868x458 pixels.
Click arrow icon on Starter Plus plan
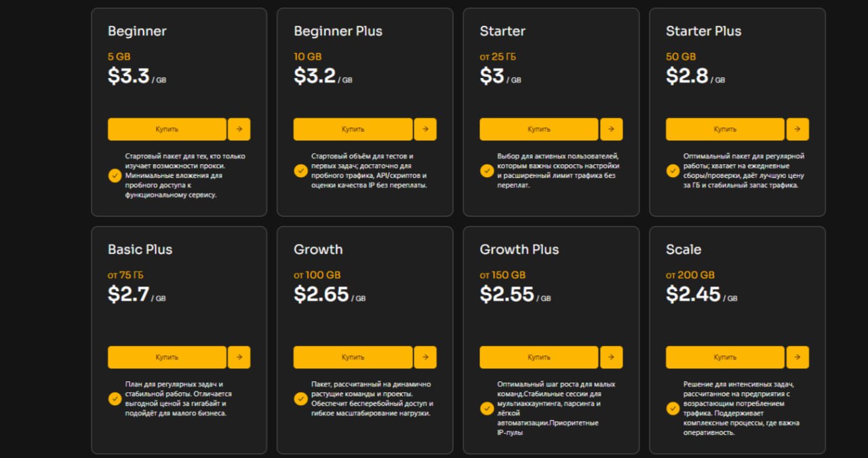(797, 129)
